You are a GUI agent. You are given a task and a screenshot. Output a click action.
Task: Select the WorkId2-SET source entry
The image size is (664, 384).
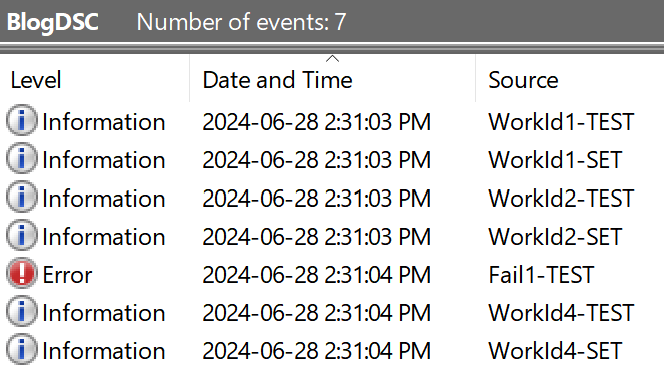pyautogui.click(x=555, y=237)
